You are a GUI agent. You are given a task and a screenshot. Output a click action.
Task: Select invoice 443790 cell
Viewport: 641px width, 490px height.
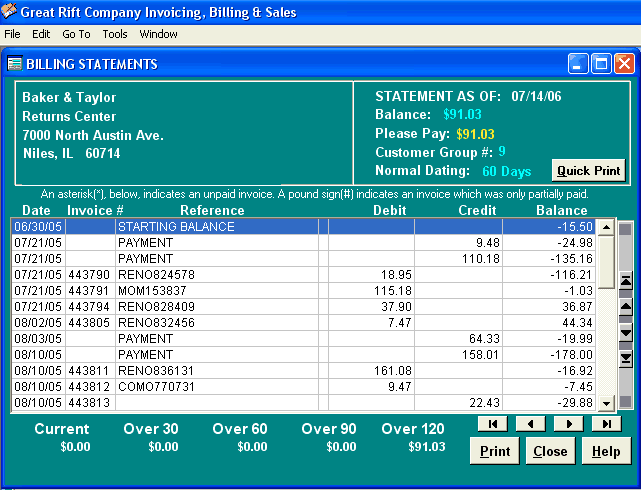pyautogui.click(x=90, y=275)
